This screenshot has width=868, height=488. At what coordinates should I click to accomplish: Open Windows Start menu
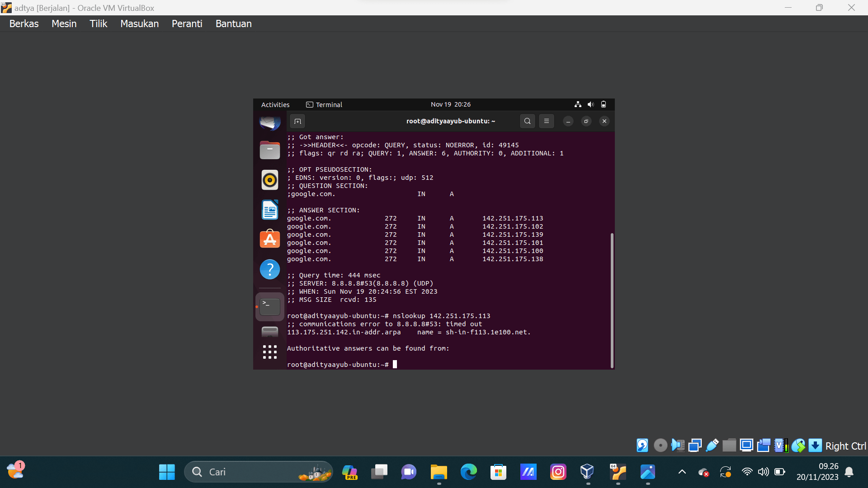(167, 472)
